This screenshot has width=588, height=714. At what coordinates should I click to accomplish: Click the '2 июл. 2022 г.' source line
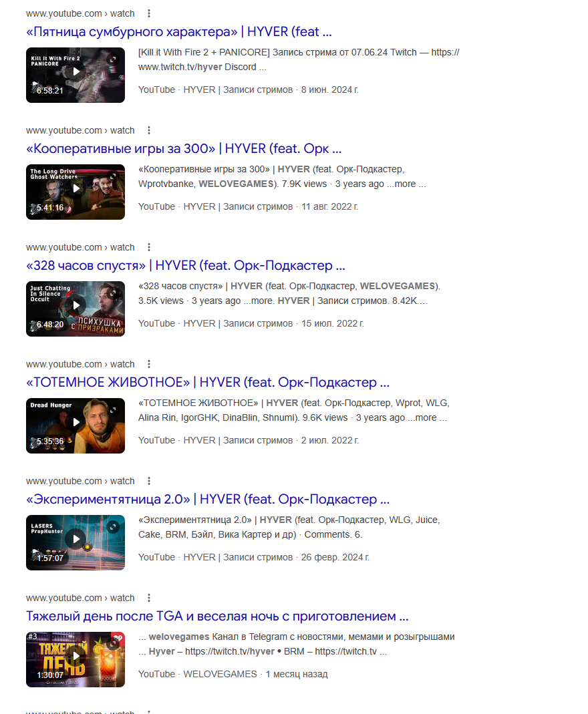248,440
